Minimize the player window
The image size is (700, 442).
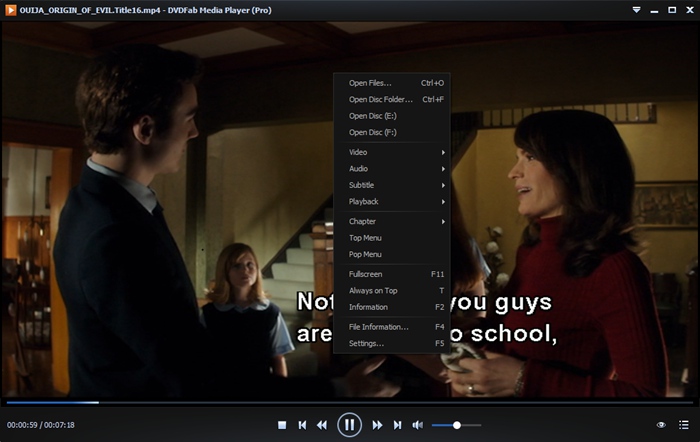(x=654, y=10)
